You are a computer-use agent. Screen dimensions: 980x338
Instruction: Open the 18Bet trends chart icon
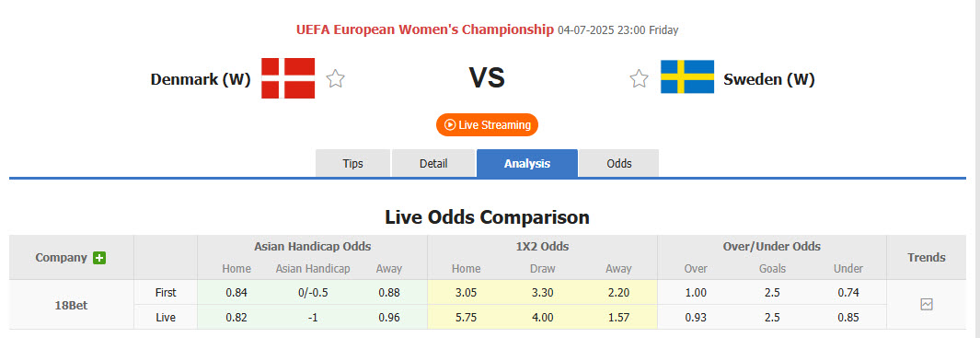pos(927,305)
